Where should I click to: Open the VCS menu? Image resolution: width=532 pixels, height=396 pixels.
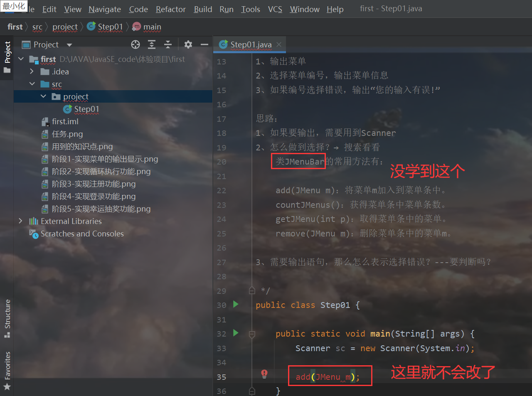click(x=275, y=9)
